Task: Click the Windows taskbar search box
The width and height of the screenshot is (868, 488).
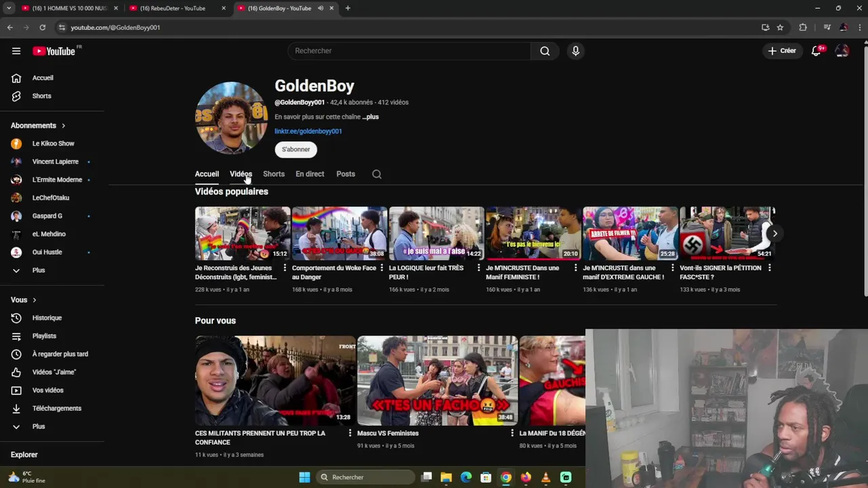Action: tap(366, 477)
